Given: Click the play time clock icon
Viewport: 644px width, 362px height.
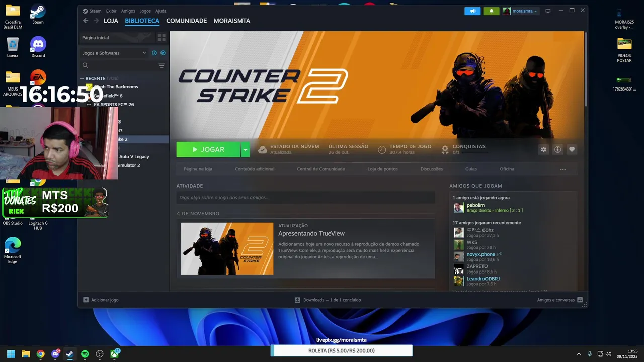Looking at the screenshot, I should pyautogui.click(x=382, y=149).
